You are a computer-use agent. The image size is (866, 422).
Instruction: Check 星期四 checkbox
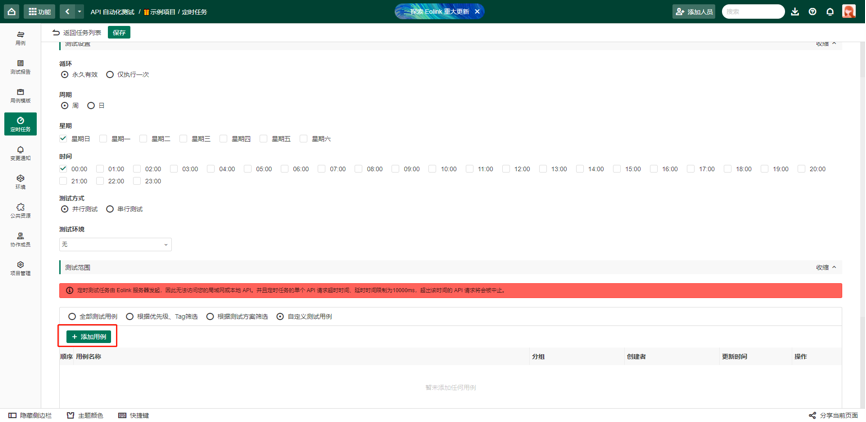[x=223, y=139]
